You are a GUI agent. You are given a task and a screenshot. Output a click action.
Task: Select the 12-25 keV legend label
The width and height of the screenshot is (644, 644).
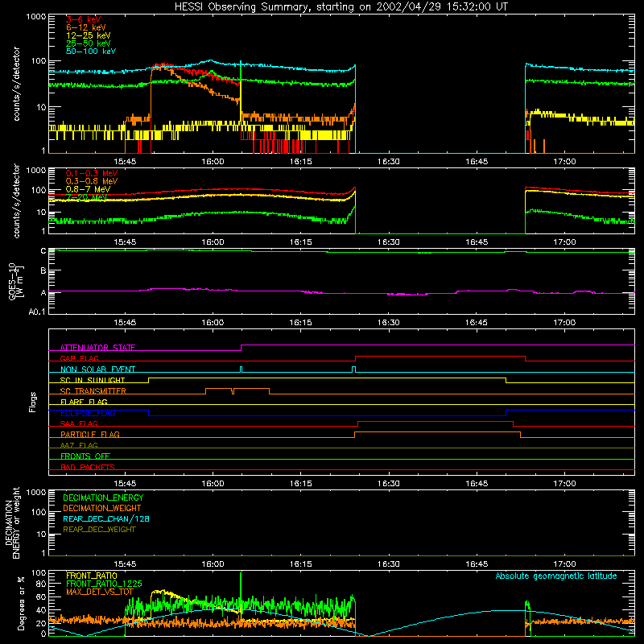[x=89, y=35]
